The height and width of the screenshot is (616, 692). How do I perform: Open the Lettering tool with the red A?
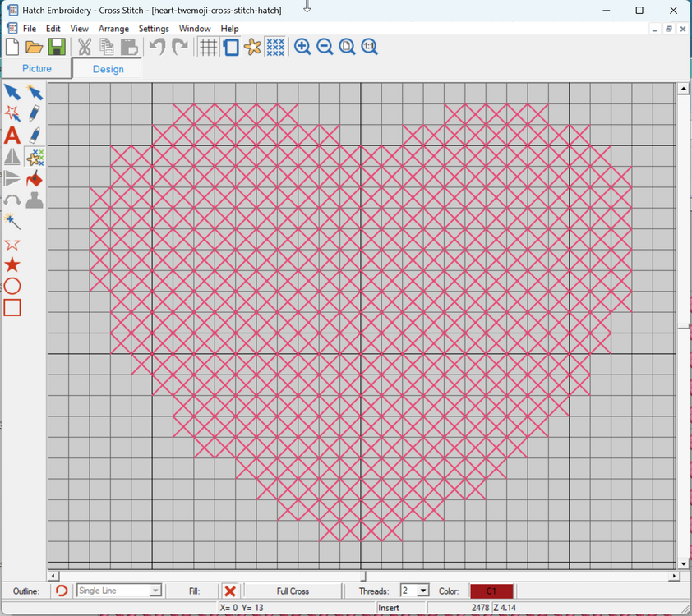pos(12,136)
